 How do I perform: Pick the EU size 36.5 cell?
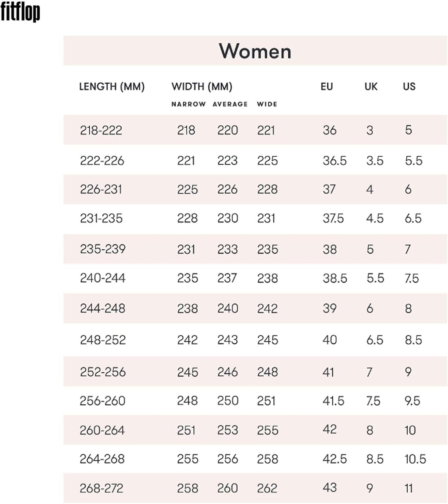[x=334, y=161]
